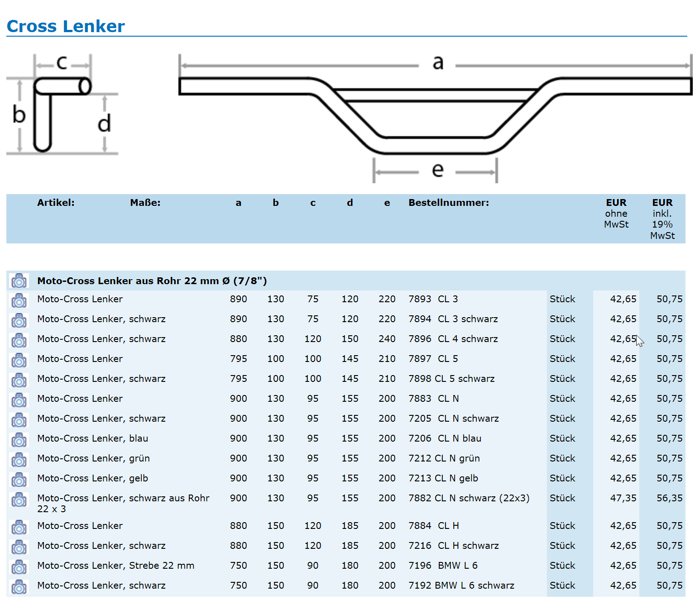
Task: Click the net price 47,35
Action: tap(623, 498)
